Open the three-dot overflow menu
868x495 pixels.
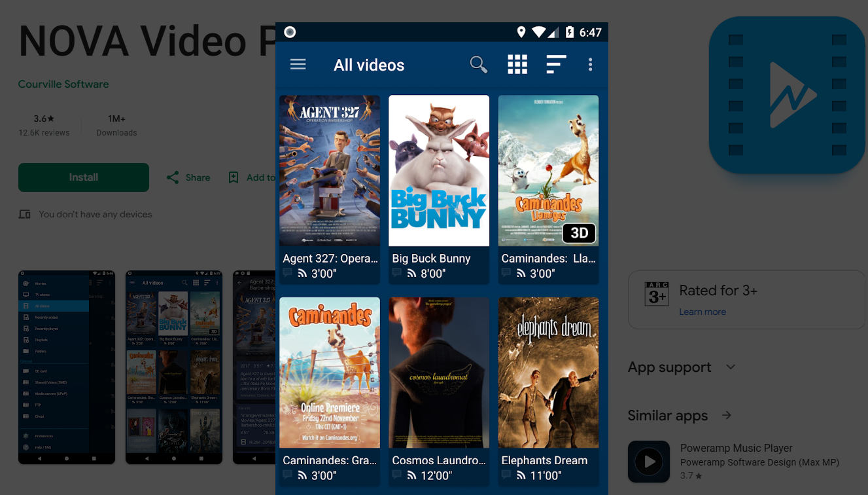[x=590, y=64]
